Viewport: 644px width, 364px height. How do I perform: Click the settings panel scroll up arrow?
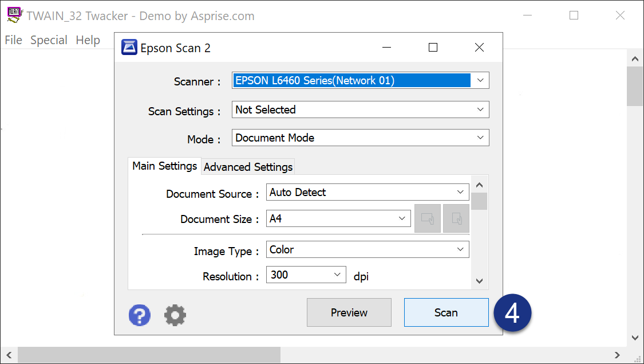click(479, 185)
